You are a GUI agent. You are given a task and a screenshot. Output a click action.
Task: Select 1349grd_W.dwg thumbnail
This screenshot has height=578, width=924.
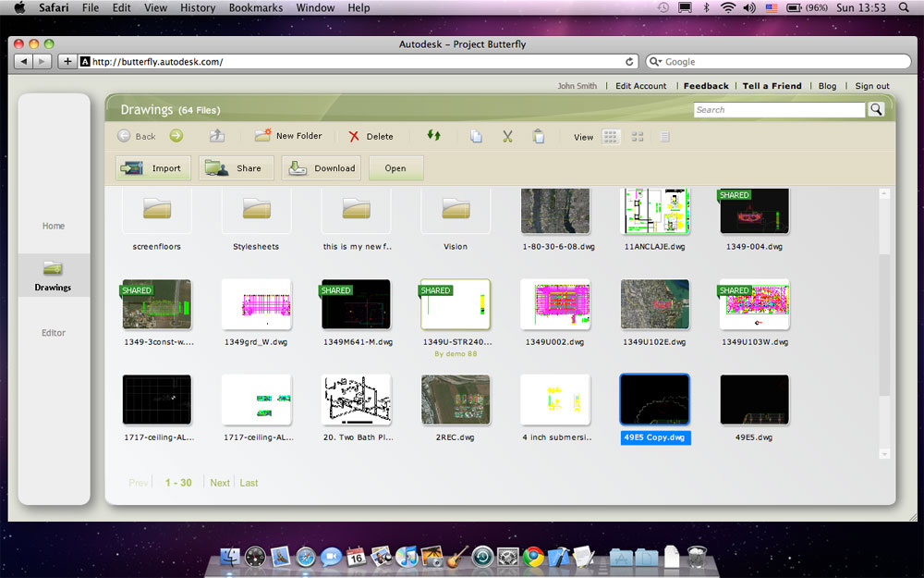[x=256, y=304]
